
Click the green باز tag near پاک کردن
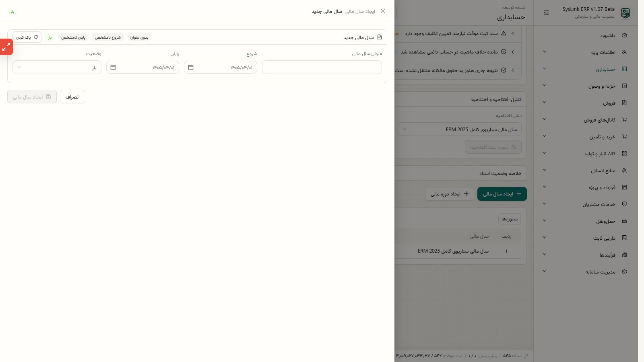50,37
